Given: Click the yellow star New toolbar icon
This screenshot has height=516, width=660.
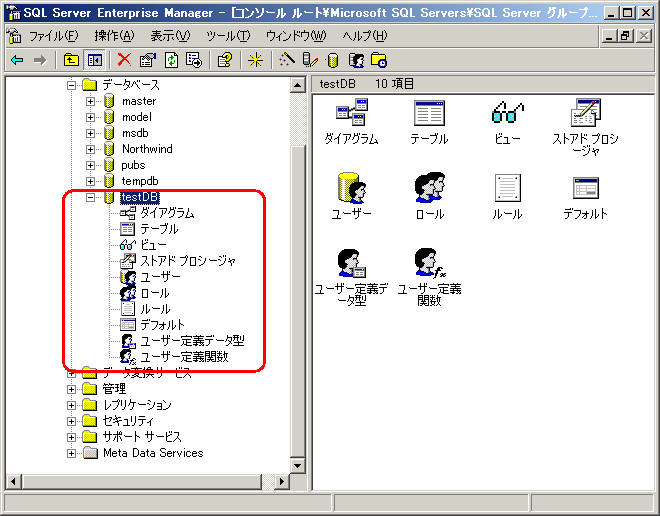Looking at the screenshot, I should 255,60.
